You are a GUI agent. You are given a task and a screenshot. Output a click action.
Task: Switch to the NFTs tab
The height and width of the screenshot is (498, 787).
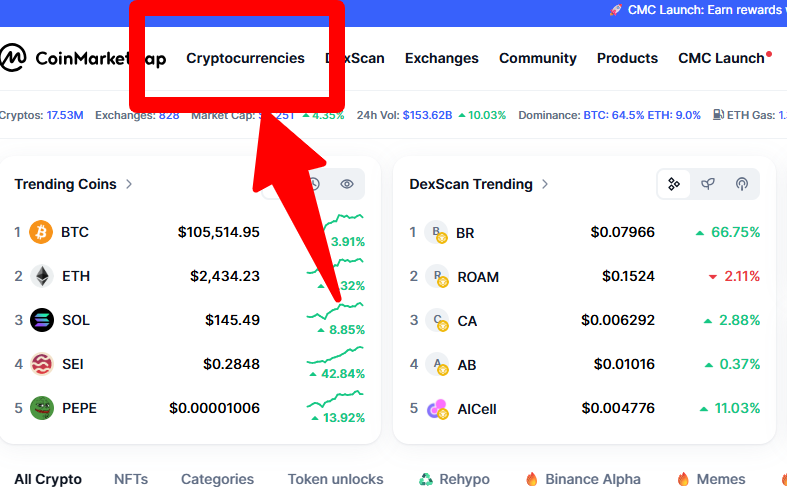pos(131,479)
